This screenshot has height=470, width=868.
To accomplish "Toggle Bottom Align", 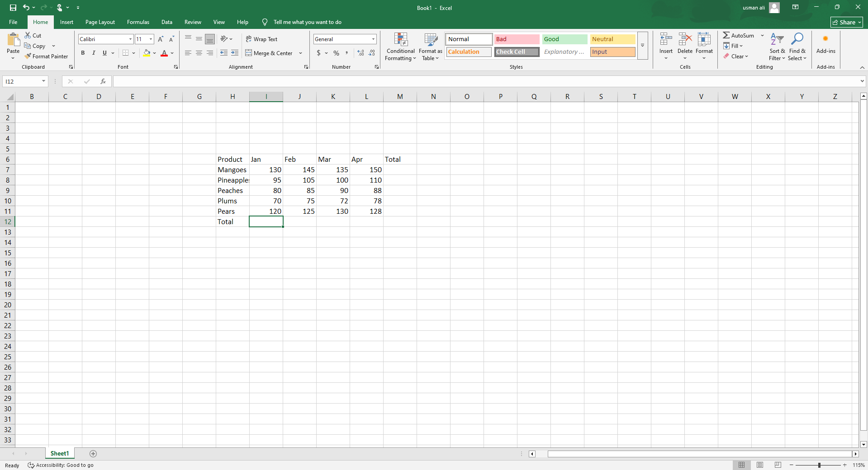I will pyautogui.click(x=210, y=39).
